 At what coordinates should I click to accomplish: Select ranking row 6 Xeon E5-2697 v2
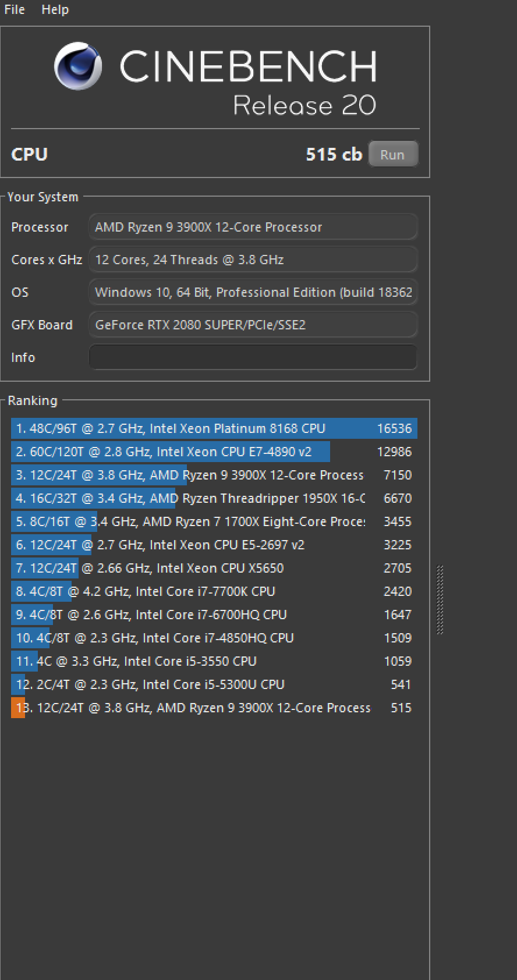214,545
